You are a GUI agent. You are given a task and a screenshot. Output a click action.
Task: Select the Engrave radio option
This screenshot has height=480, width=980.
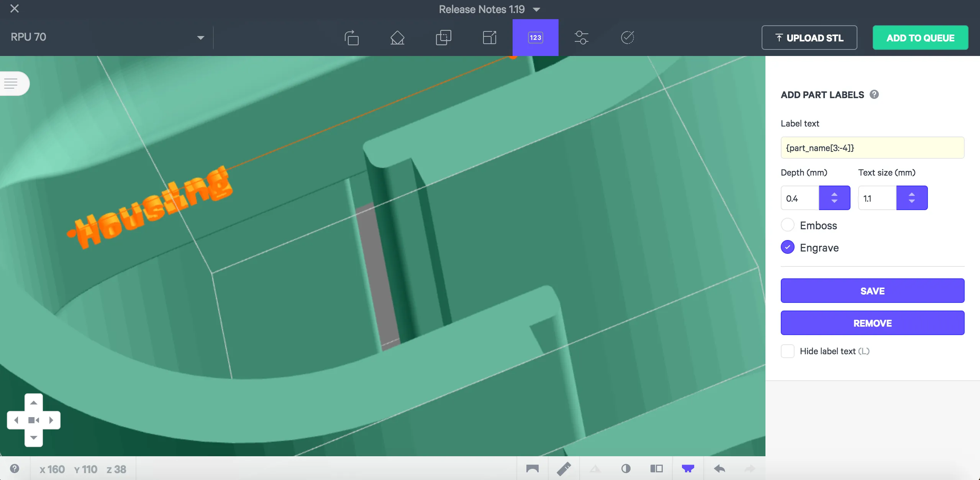coord(787,247)
